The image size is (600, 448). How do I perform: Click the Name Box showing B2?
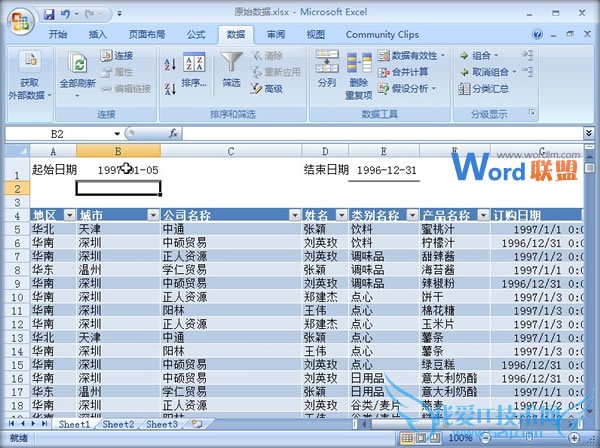(x=57, y=134)
